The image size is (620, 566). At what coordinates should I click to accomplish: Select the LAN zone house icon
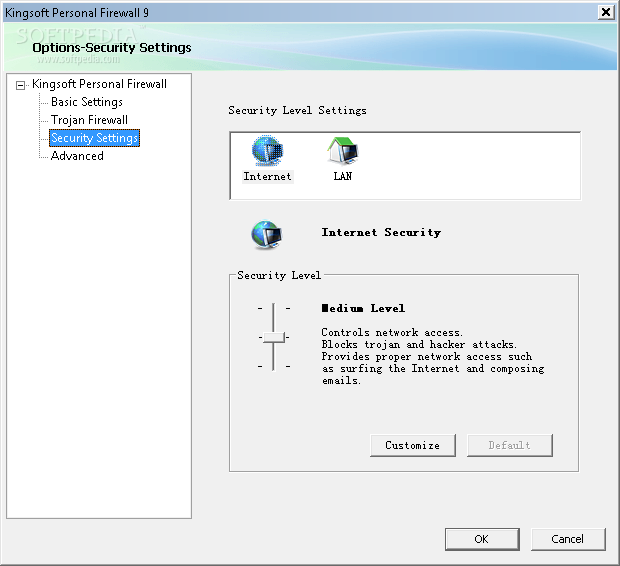(x=342, y=150)
